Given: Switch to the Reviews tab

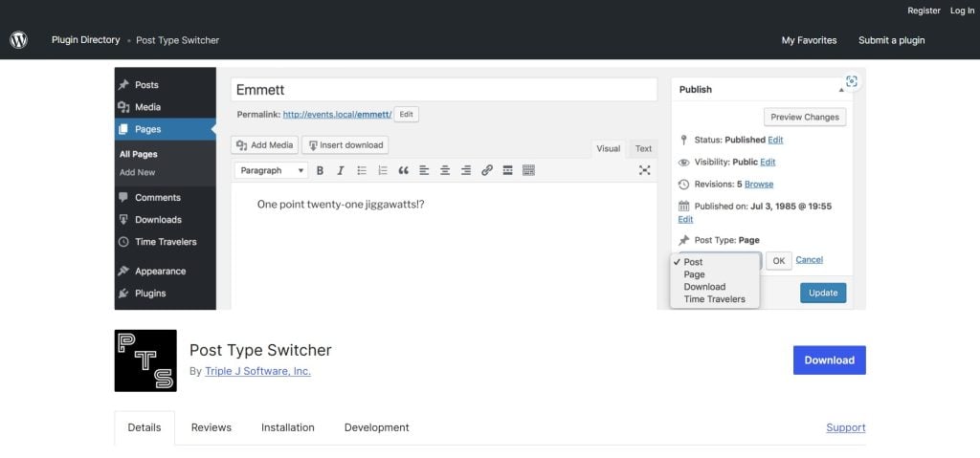Looking at the screenshot, I should tap(211, 427).
